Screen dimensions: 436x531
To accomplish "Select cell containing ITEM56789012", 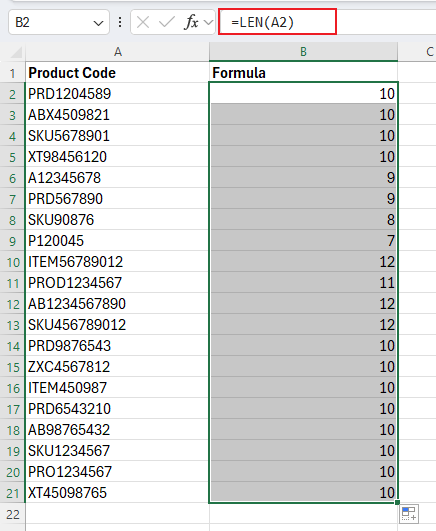I will (117, 262).
